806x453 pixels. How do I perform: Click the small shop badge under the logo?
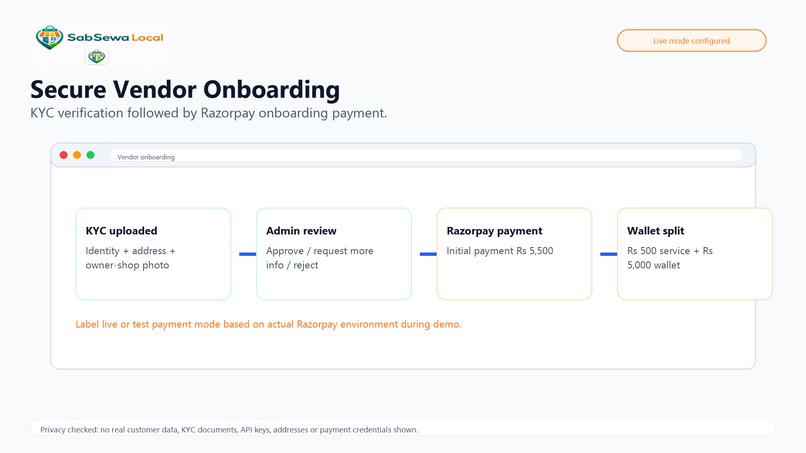point(97,56)
